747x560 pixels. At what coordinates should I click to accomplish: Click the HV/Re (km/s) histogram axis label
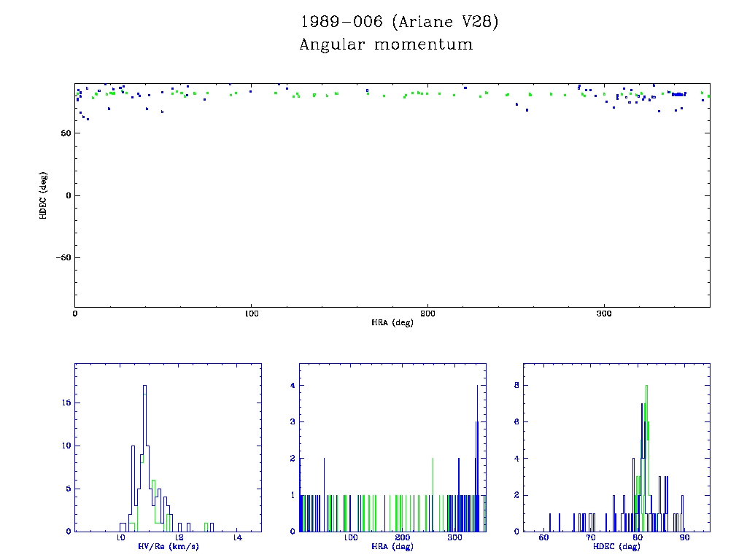[x=167, y=547]
